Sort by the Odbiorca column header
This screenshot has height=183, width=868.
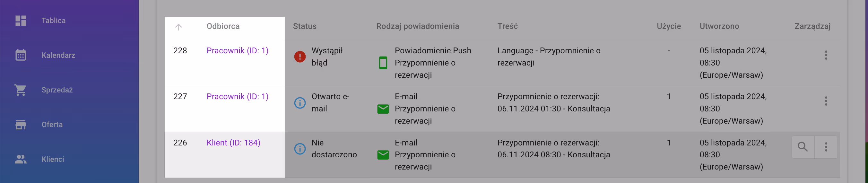(223, 26)
